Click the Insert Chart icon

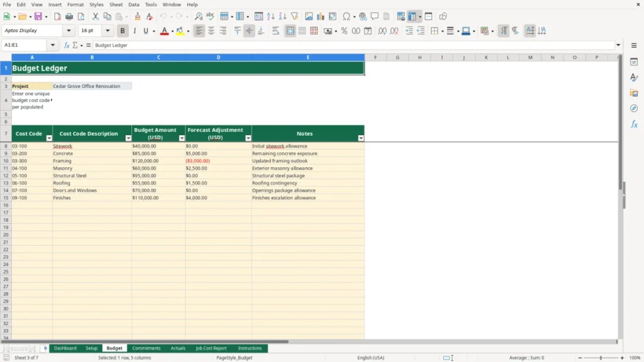(321, 16)
